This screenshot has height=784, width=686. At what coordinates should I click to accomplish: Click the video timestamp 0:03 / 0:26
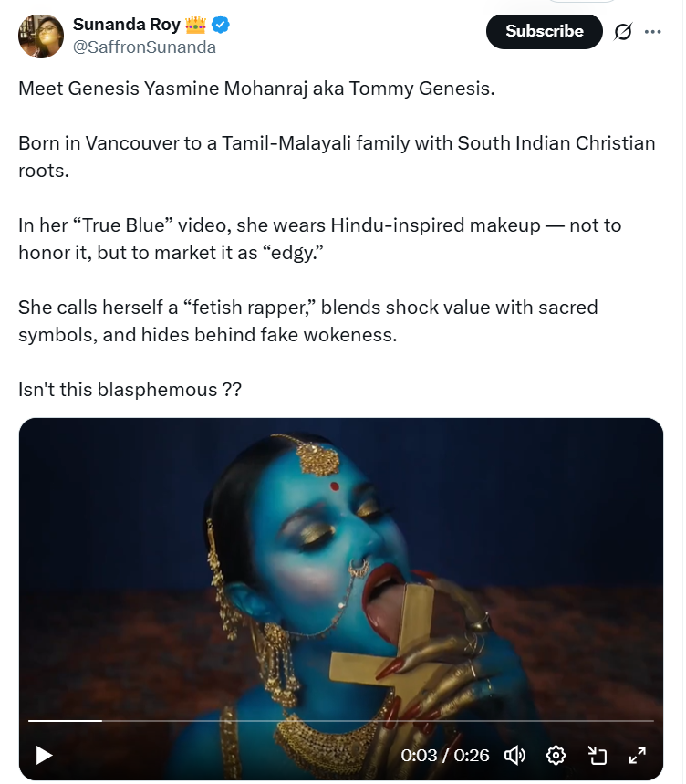[444, 755]
